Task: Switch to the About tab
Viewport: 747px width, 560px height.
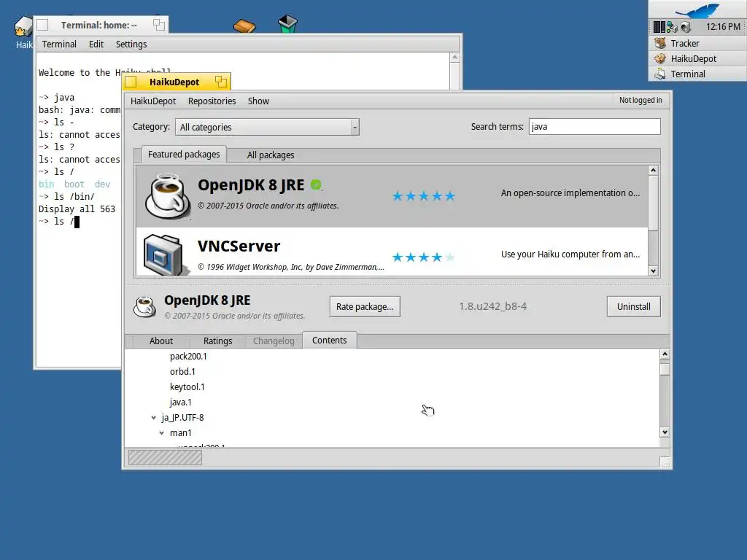Action: [161, 341]
